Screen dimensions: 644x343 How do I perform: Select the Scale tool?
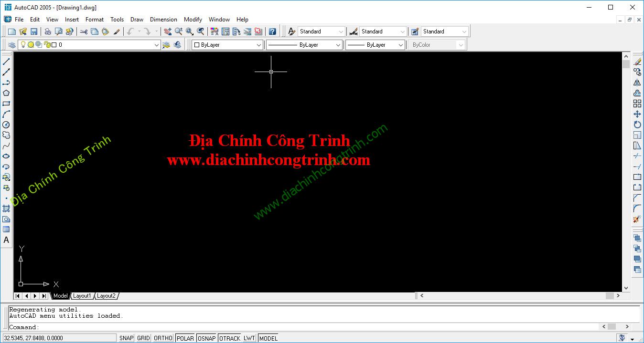[637, 135]
